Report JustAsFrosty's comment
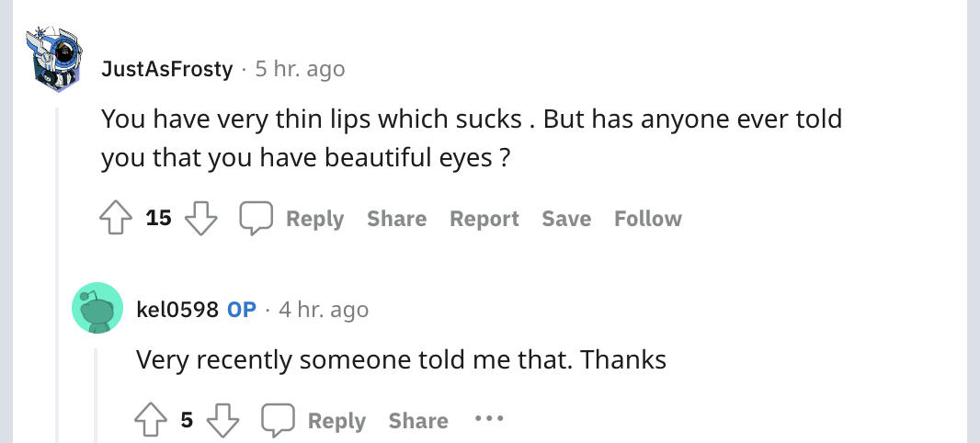This screenshot has width=980, height=443. [x=484, y=219]
